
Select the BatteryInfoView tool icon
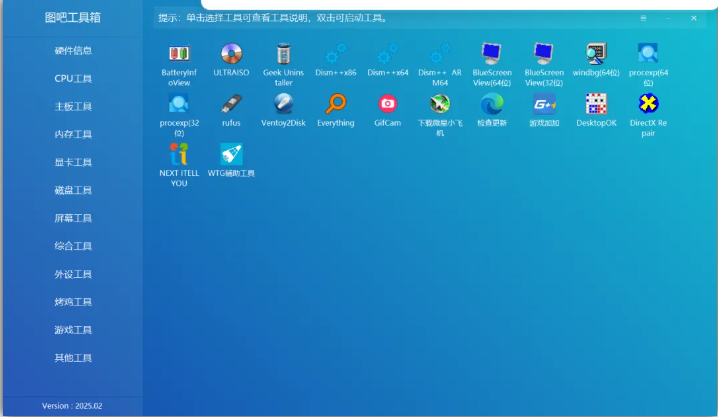(179, 54)
